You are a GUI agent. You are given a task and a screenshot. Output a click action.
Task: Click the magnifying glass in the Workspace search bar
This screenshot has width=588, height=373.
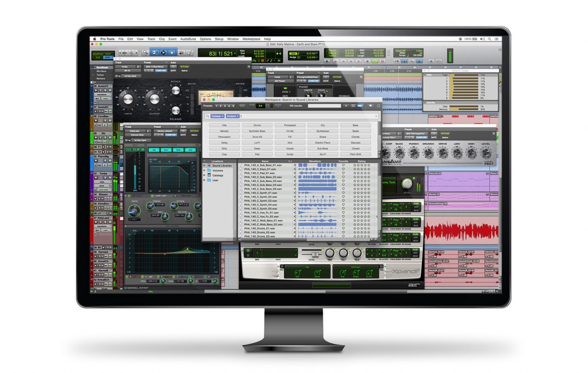pyautogui.click(x=208, y=116)
